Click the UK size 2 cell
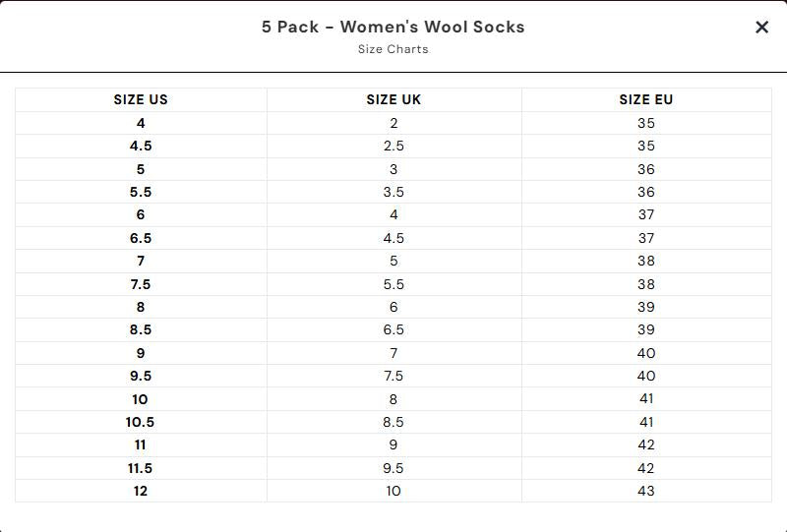 [393, 123]
